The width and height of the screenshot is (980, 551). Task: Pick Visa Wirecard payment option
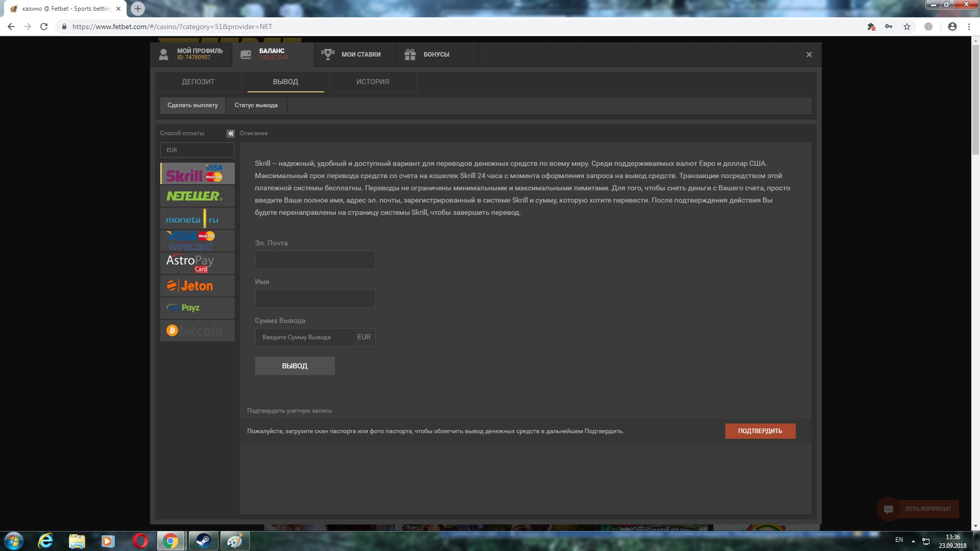[x=197, y=241]
